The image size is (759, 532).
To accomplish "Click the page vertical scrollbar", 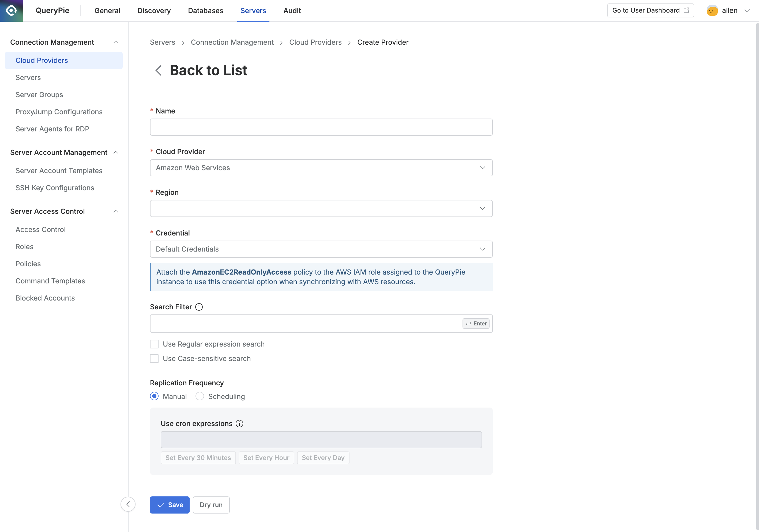I will click(757, 277).
